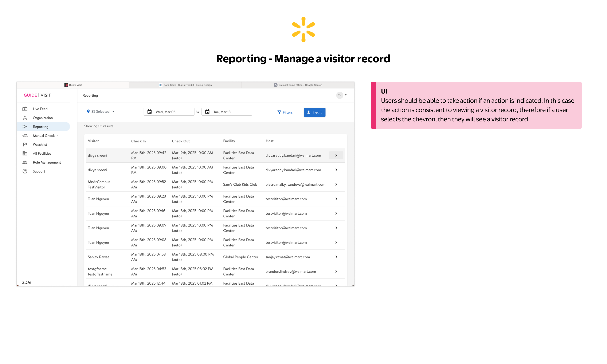
Task: Click the Sanjay Rawat visitor name
Action: click(x=98, y=257)
